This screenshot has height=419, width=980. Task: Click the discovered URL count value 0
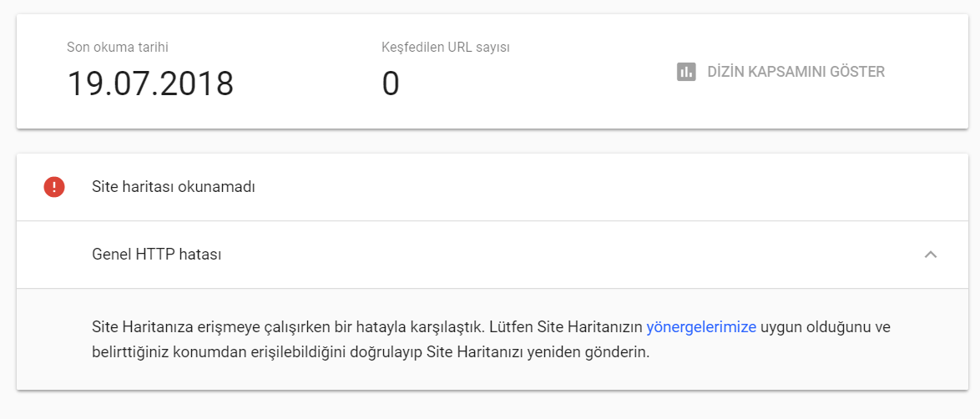(391, 84)
